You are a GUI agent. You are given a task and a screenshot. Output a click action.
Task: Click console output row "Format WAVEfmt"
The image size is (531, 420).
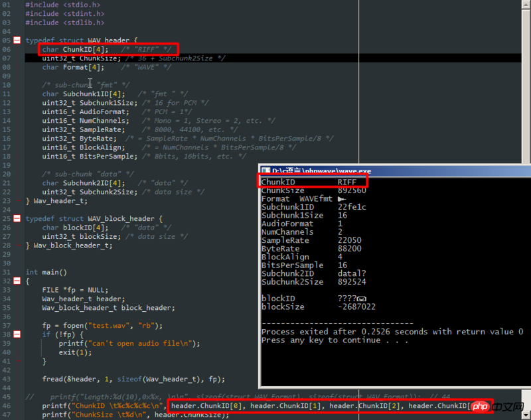[304, 198]
